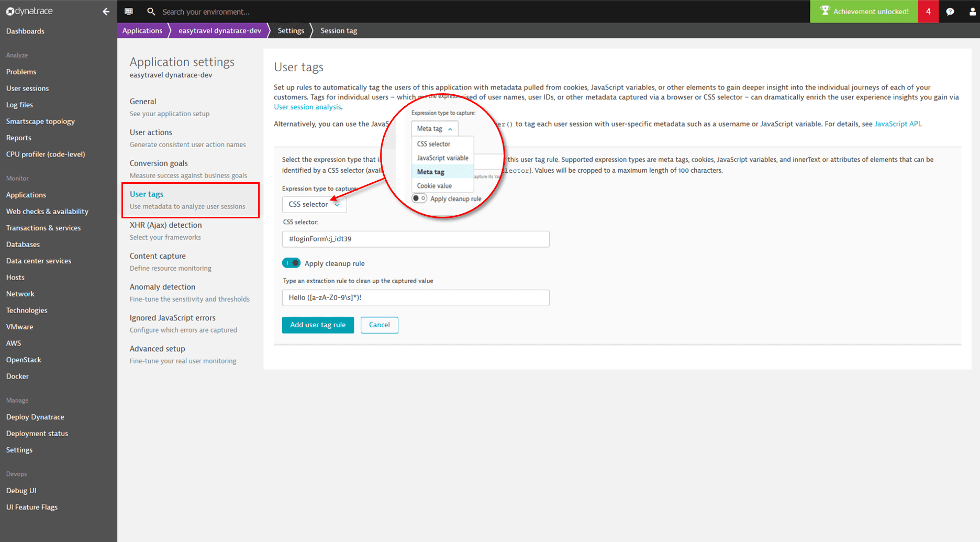Image resolution: width=980 pixels, height=542 pixels.
Task: Open Deploy Dynatrace in sidebar
Action: coord(35,417)
